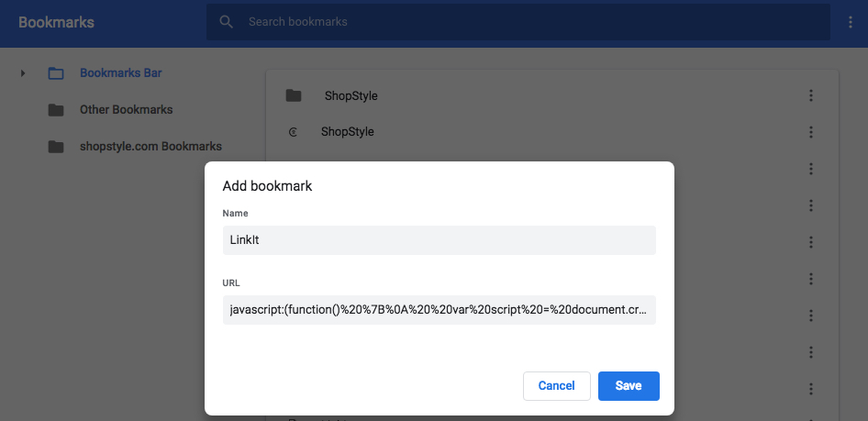Screen dimensions: 868x421
Task: Select shopstyle.com Bookmarks in the sidebar
Action: (x=150, y=147)
